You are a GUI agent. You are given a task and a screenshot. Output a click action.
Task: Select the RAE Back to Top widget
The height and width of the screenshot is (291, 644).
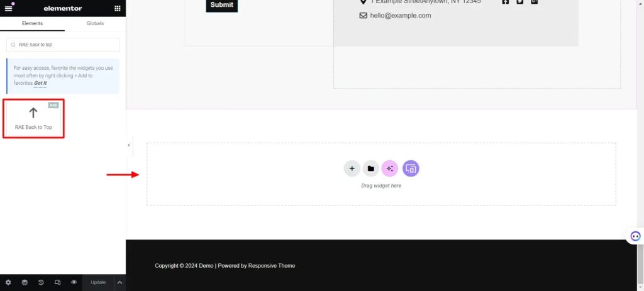(33, 118)
